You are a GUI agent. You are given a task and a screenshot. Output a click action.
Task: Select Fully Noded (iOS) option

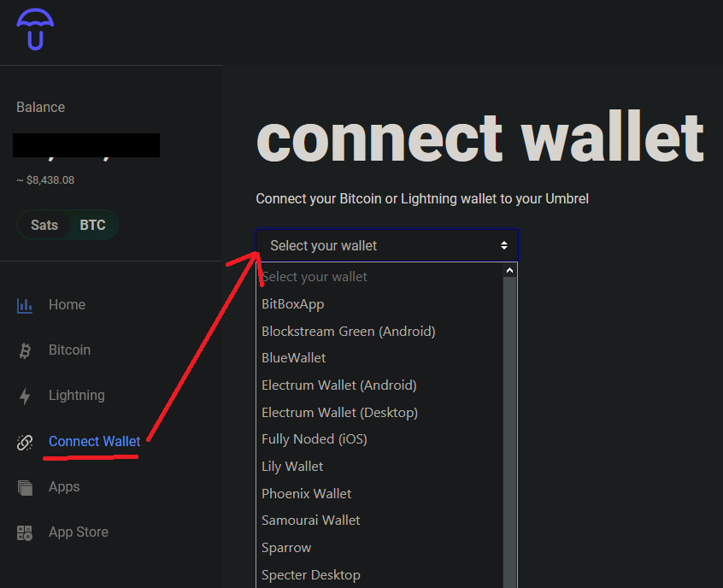[x=379, y=439]
